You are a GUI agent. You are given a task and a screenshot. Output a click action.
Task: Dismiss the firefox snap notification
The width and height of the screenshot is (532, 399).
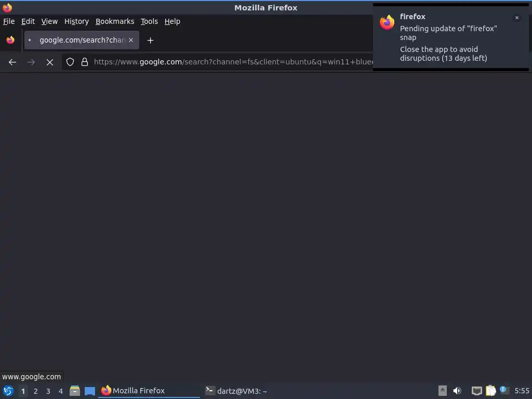[x=517, y=18]
